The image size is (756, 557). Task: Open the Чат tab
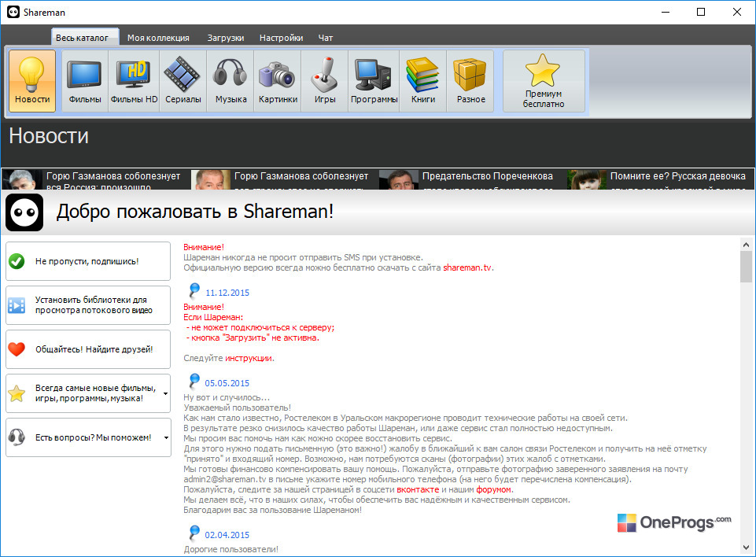pyautogui.click(x=326, y=38)
